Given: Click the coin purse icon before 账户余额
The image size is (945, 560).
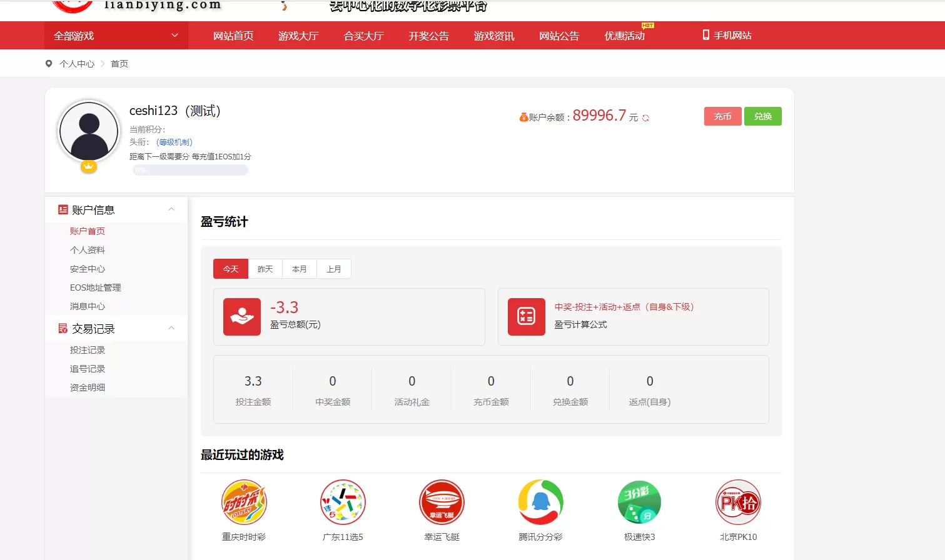Looking at the screenshot, I should coord(523,116).
